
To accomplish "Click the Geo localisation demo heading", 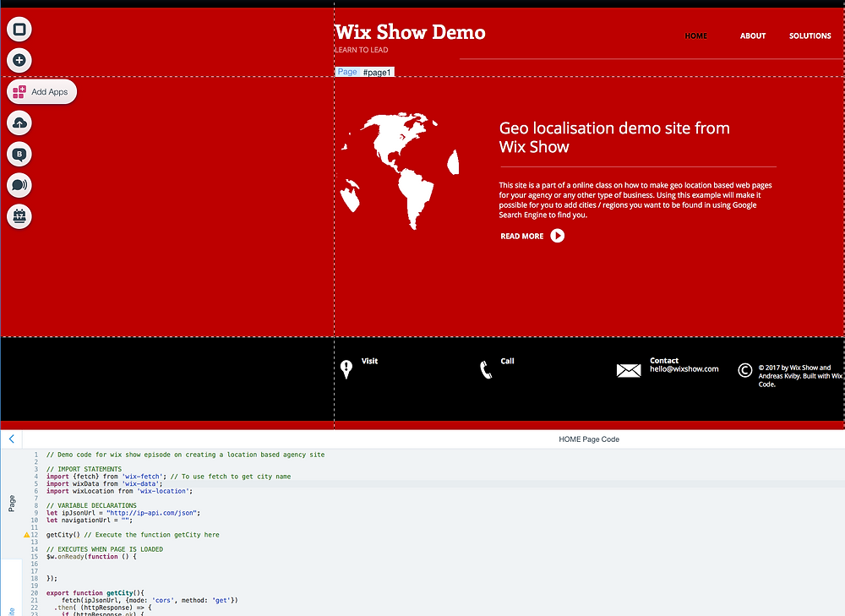I will [614, 138].
